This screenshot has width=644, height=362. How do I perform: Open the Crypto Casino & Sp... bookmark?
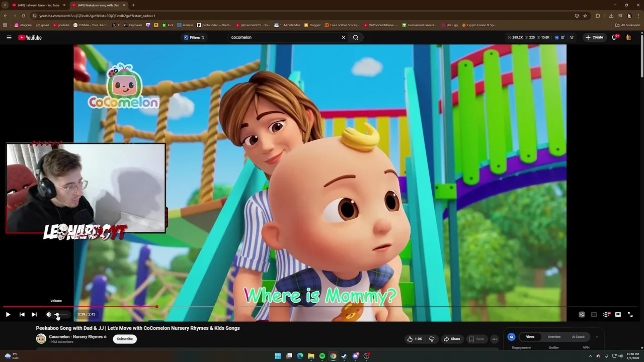[479, 25]
